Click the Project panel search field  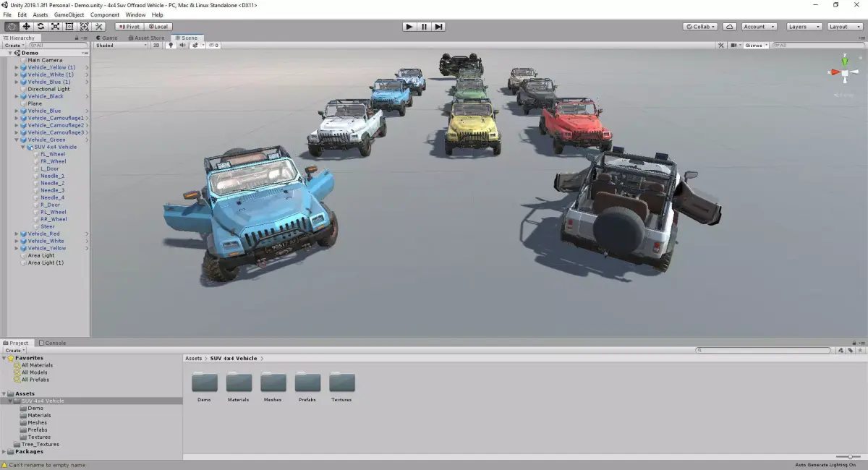click(763, 350)
